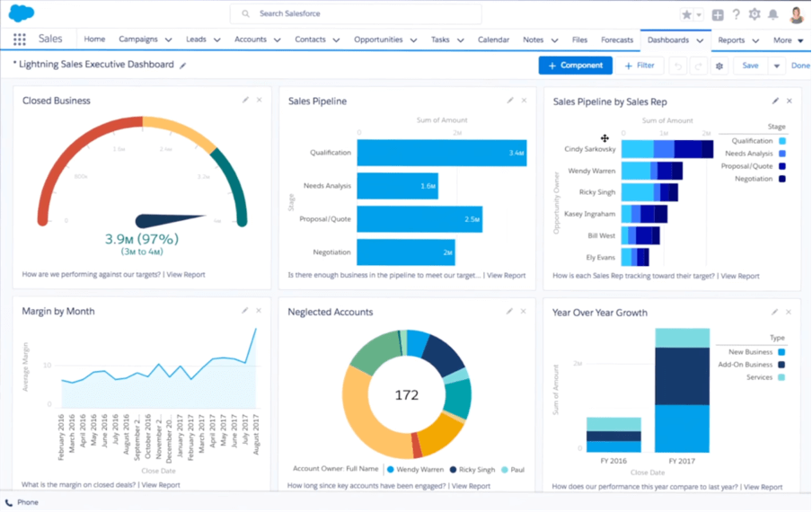Edit the Sales Pipeline component
Image resolution: width=812 pixels, height=512 pixels.
510,101
